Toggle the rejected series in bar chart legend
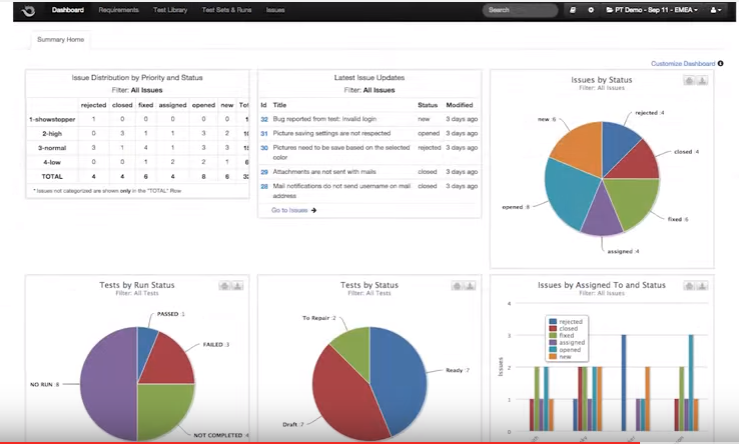Screen dimensions: 739x444 (567, 321)
